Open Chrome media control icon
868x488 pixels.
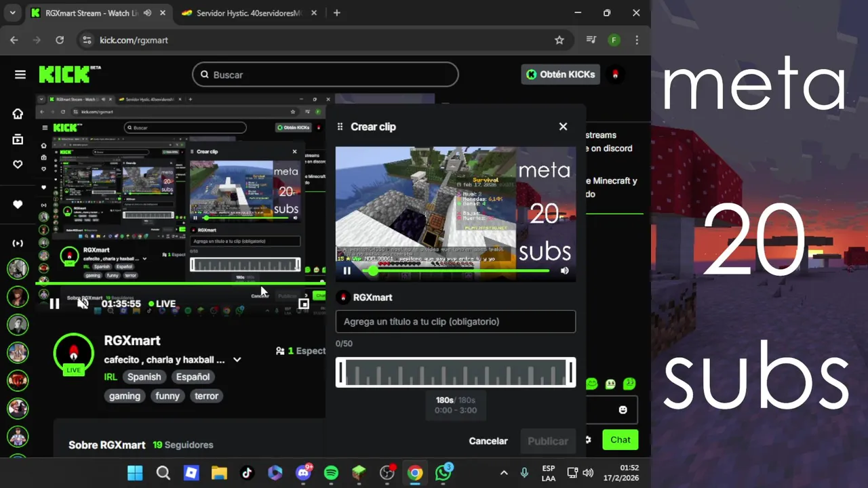(x=591, y=40)
